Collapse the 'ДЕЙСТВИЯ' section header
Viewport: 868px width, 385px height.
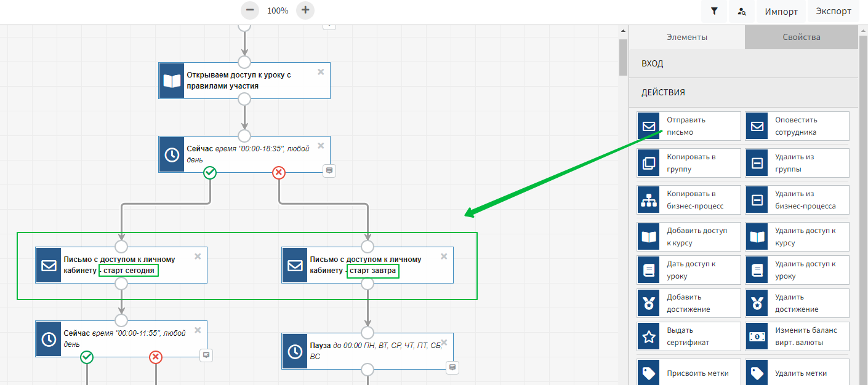tap(743, 93)
